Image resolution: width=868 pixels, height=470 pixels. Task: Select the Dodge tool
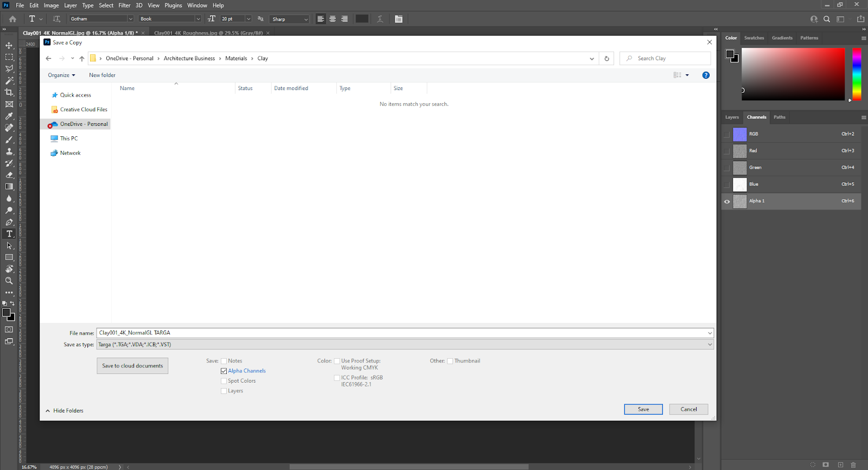point(9,210)
